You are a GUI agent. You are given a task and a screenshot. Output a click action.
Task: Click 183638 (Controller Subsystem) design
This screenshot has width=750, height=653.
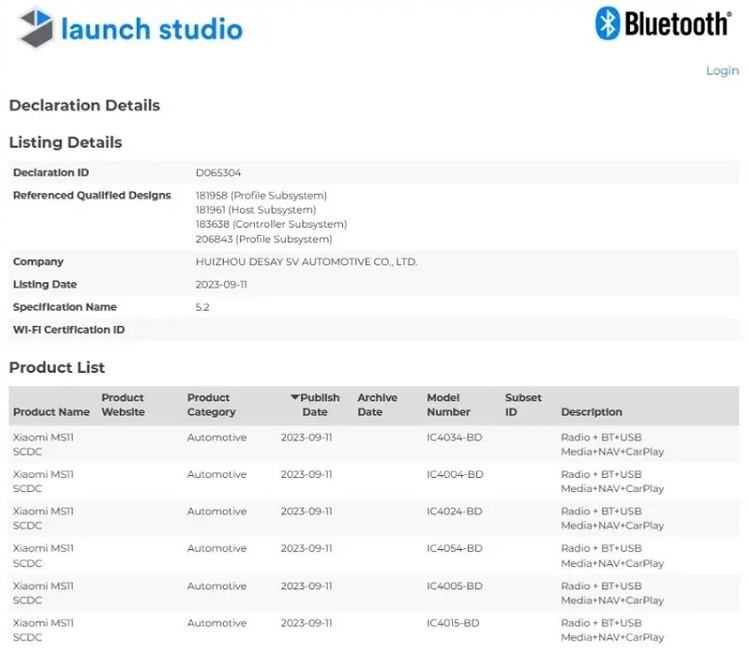click(271, 224)
